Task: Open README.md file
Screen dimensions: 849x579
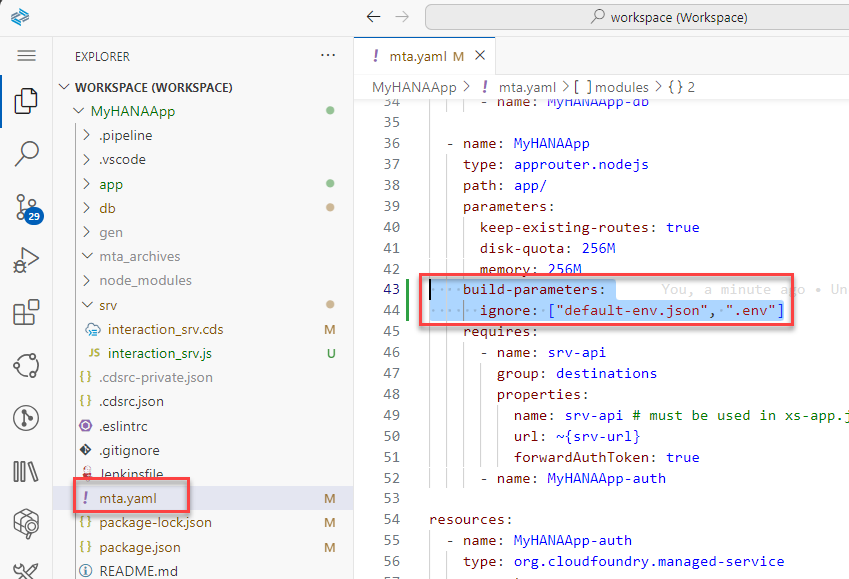Action: (x=138, y=571)
